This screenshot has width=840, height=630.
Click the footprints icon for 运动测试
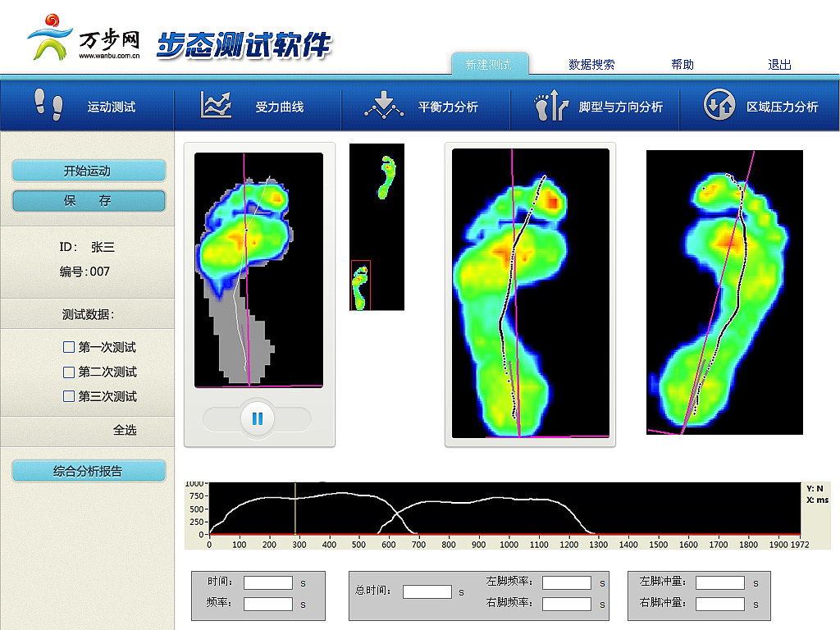click(x=48, y=105)
